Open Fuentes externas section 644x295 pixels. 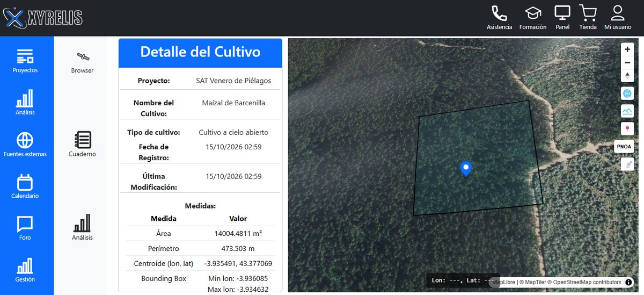25,144
